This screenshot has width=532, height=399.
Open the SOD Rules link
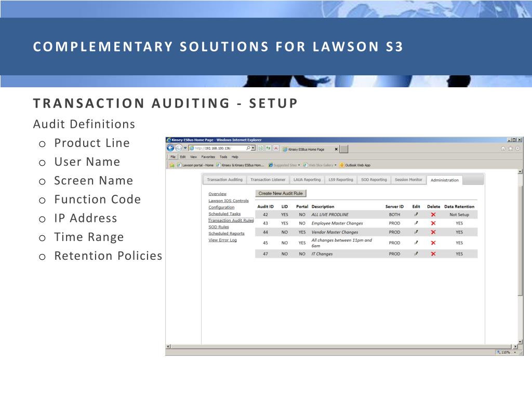pos(219,227)
